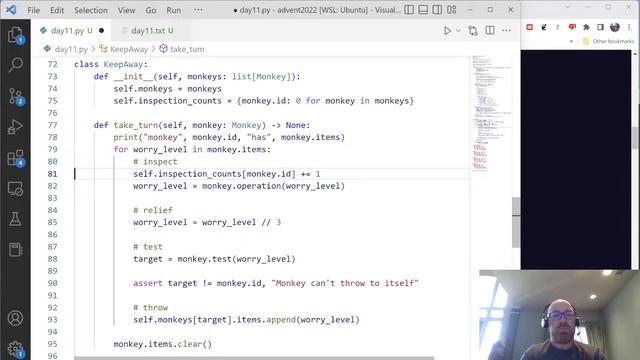This screenshot has width=640, height=360.
Task: Click day11.py in the breadcrumb
Action: [x=71, y=49]
